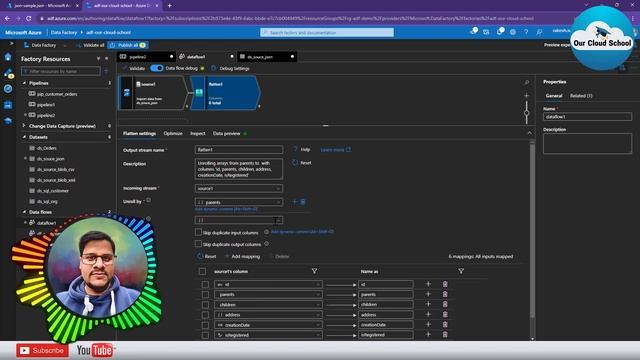Select the flatten1 transformation node icon
640x360 pixels.
[199, 93]
